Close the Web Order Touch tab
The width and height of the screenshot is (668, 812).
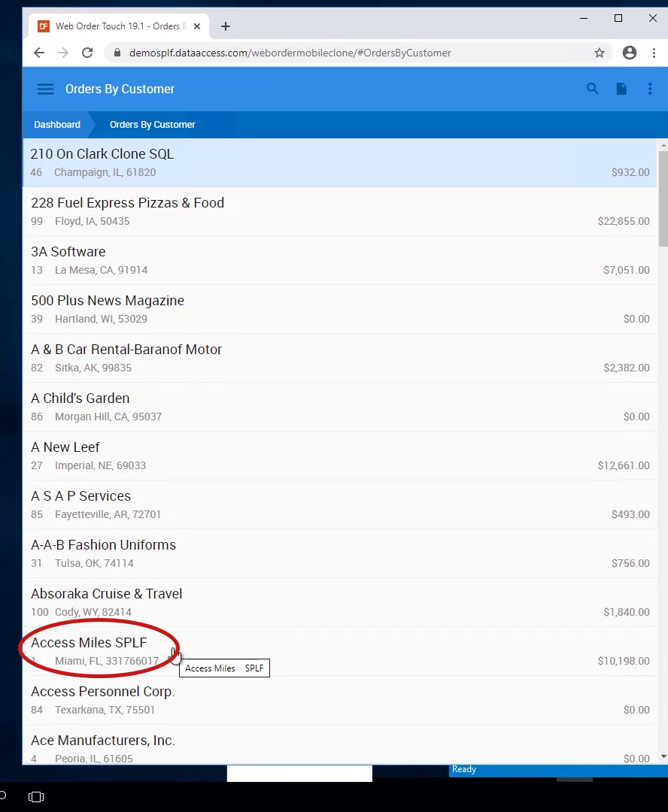(x=198, y=26)
